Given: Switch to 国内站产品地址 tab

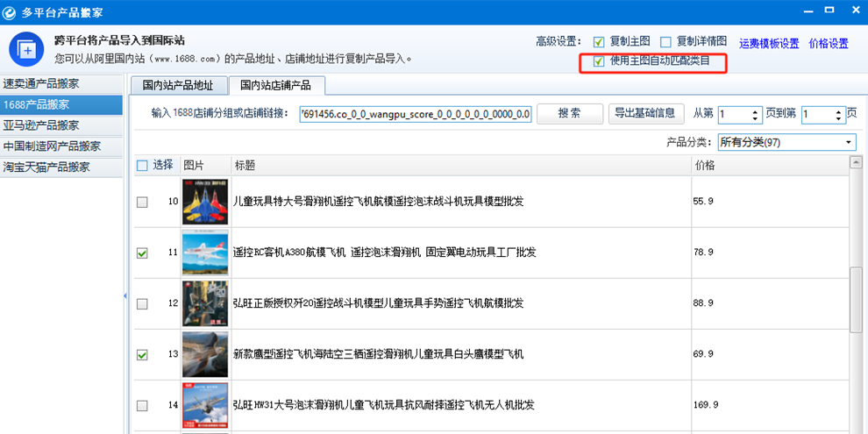Looking at the screenshot, I should [x=178, y=85].
